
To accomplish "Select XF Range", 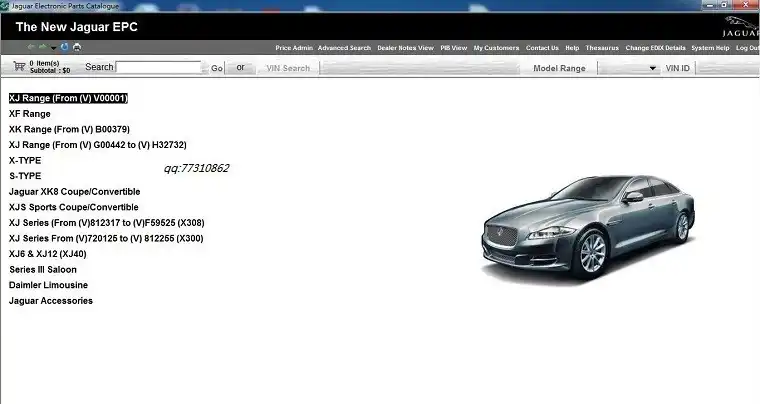I will [x=30, y=114].
